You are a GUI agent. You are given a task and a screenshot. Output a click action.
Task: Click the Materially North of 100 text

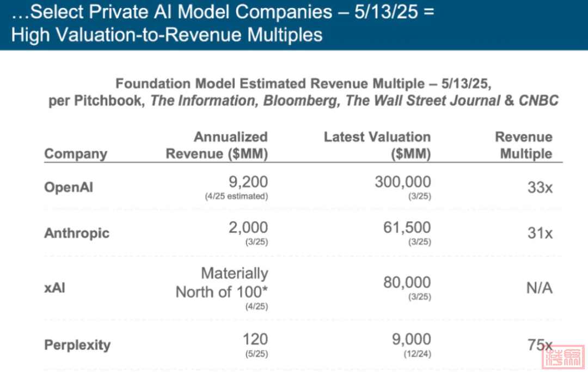(222, 282)
